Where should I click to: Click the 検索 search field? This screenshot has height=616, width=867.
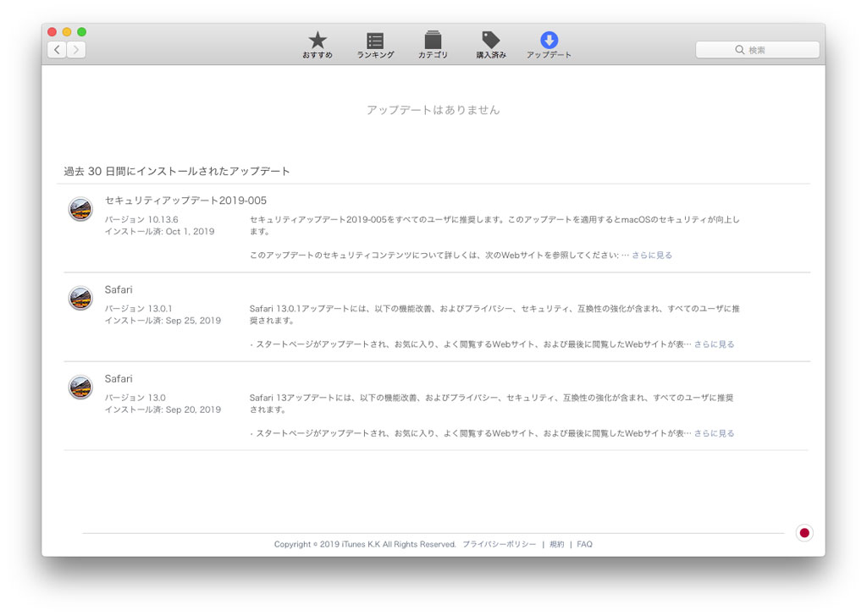(x=757, y=50)
